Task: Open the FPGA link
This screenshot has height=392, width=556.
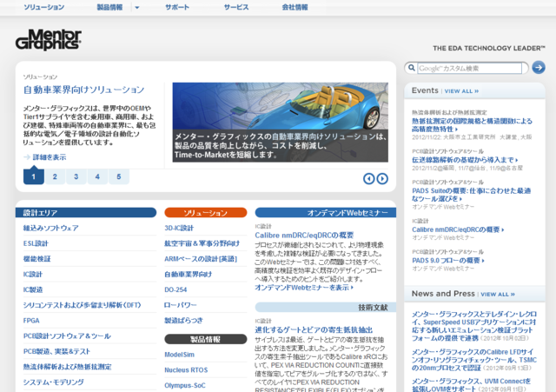Action: [x=31, y=321]
